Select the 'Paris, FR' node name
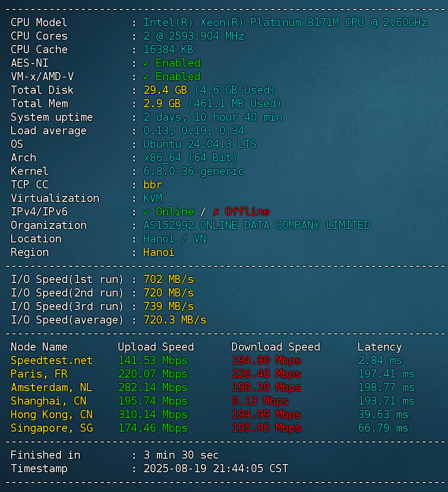Viewport: 448px width, 492px height. coord(39,374)
